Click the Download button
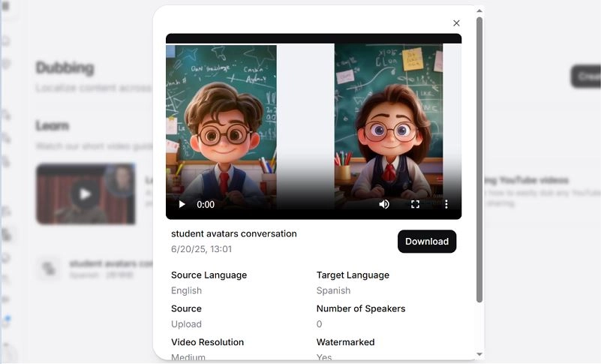Screen dimensions: 601x364 click(426, 242)
